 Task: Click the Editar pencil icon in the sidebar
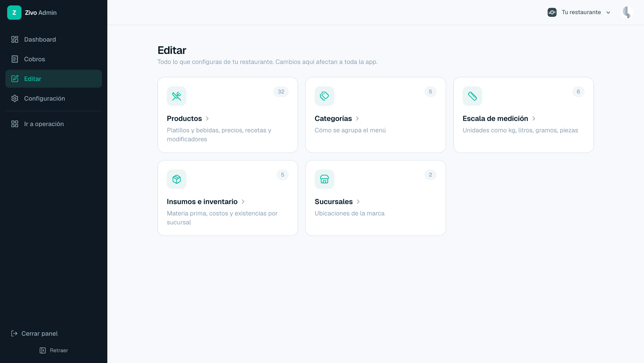(x=15, y=79)
